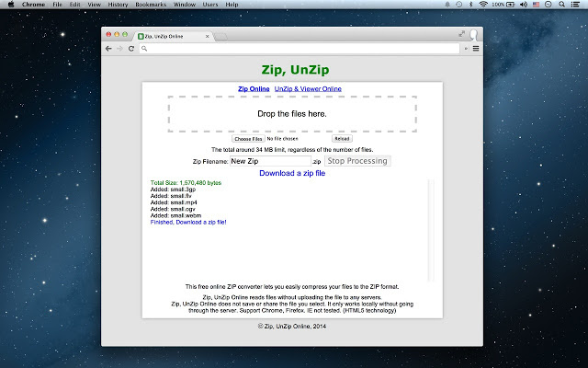The image size is (588, 368).
Task: Open a new tab next to Zip, UnZip Online
Action: tap(223, 36)
